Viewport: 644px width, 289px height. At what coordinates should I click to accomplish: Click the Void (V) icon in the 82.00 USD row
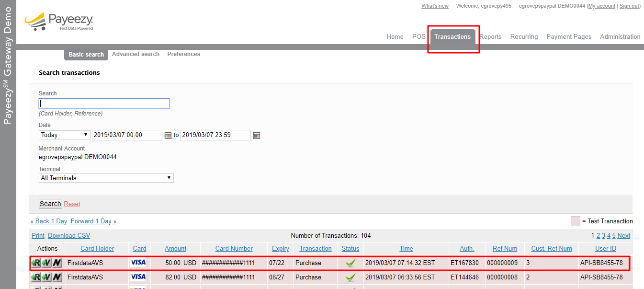pyautogui.click(x=46, y=277)
